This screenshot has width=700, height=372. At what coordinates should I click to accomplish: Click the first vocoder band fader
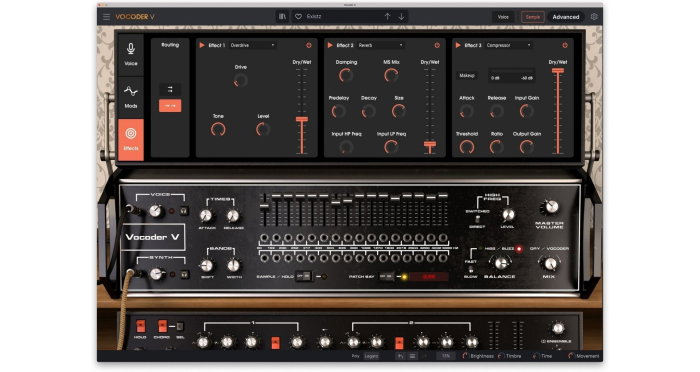click(x=264, y=206)
